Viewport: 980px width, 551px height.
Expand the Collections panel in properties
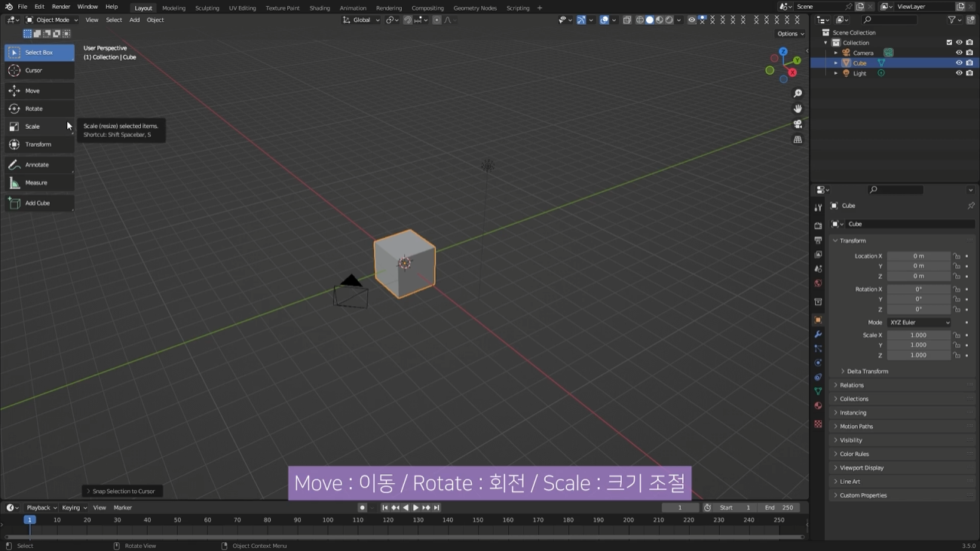tap(902, 399)
